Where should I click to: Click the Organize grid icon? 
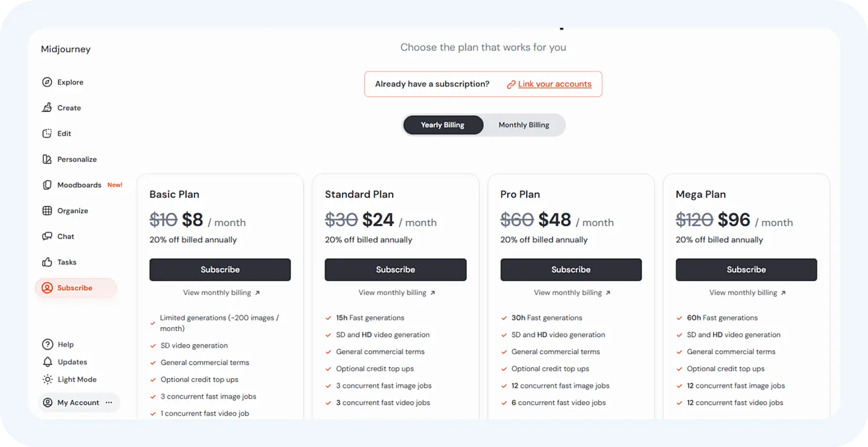click(47, 211)
